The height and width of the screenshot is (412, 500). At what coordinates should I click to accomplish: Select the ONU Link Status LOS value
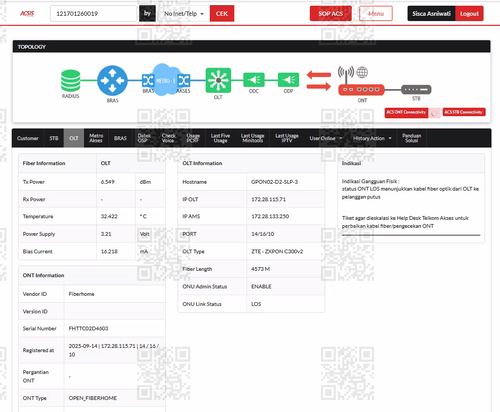click(x=256, y=304)
